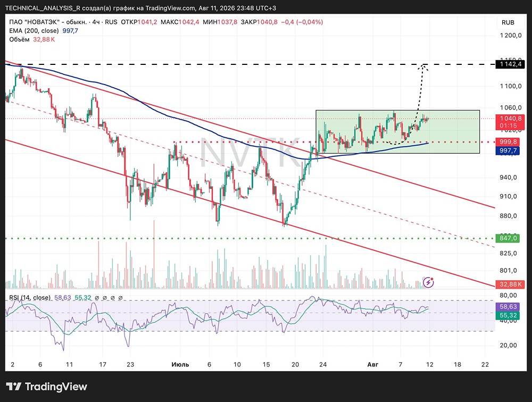Click the green 847,0 support level label
The image size is (532, 402).
508,238
